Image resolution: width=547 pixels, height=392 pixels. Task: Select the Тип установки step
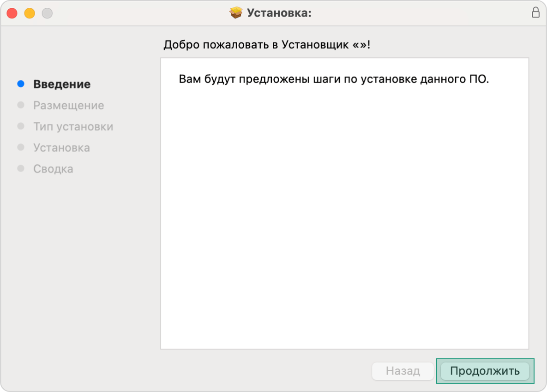coord(73,126)
